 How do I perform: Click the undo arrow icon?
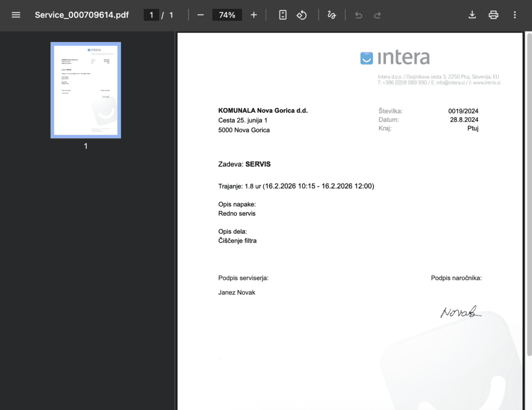[358, 15]
